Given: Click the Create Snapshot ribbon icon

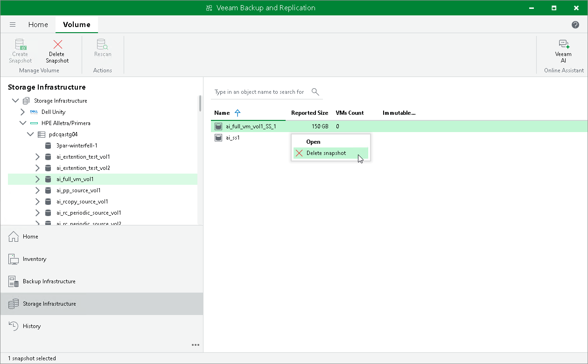Looking at the screenshot, I should pyautogui.click(x=20, y=44).
